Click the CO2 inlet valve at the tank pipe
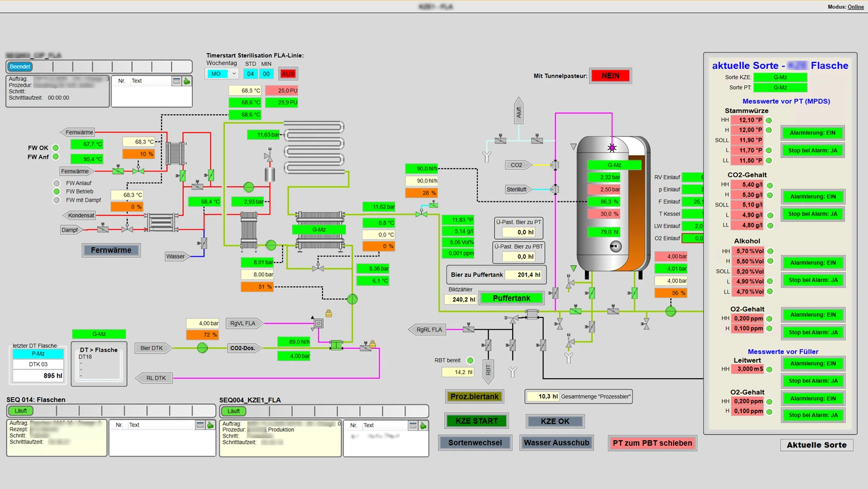Image resolution: width=868 pixels, height=489 pixels. click(x=555, y=165)
